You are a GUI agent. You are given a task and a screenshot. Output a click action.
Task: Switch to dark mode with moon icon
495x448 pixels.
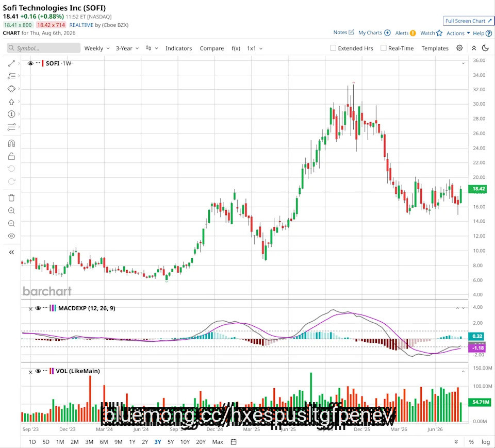point(486,48)
